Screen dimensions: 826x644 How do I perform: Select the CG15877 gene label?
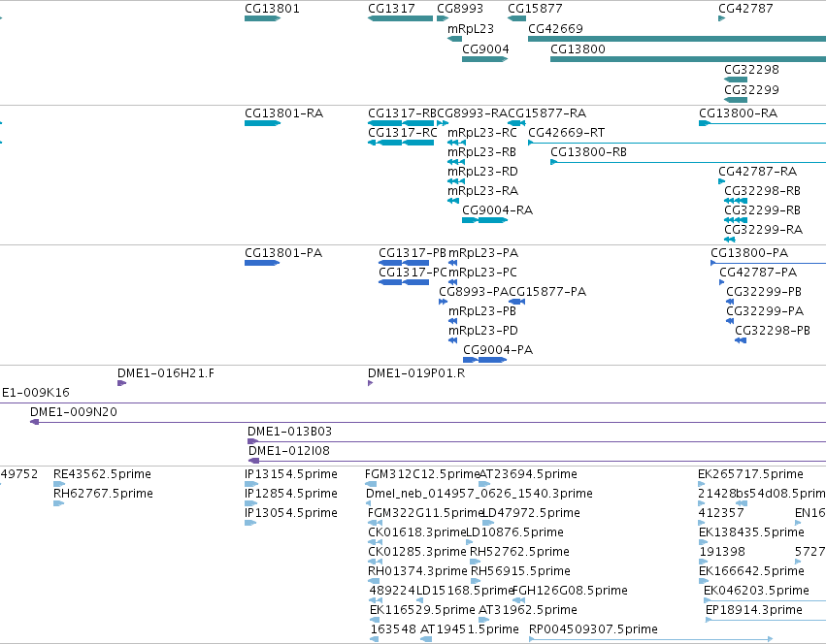535,9
